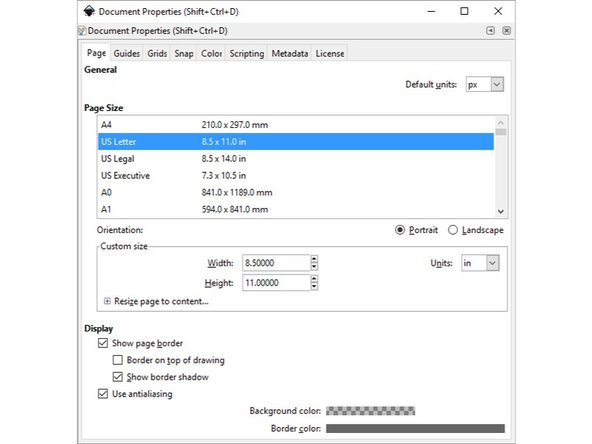Select the A1 page size row
Image resolution: width=592 pixels, height=444 pixels.
[x=296, y=209]
